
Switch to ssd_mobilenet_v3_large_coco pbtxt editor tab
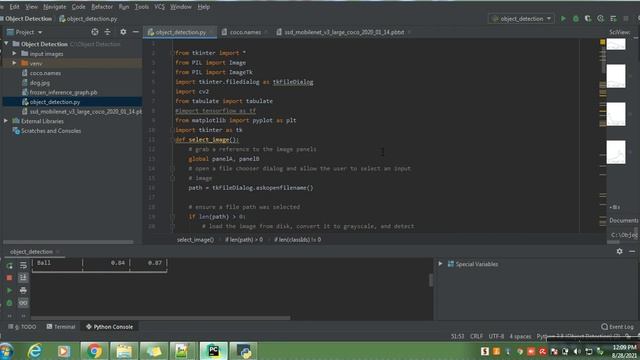point(344,32)
